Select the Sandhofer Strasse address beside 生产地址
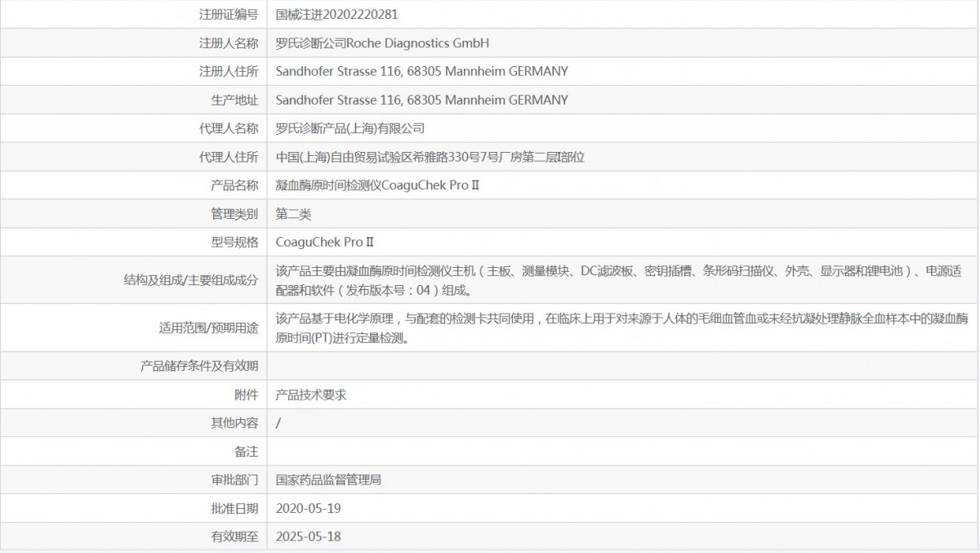980x553 pixels. [x=422, y=100]
